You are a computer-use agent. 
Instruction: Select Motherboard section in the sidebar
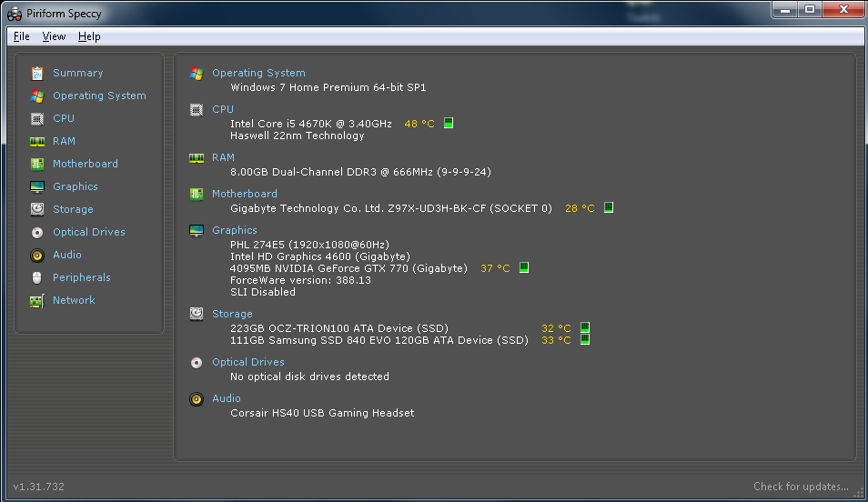[x=86, y=164]
